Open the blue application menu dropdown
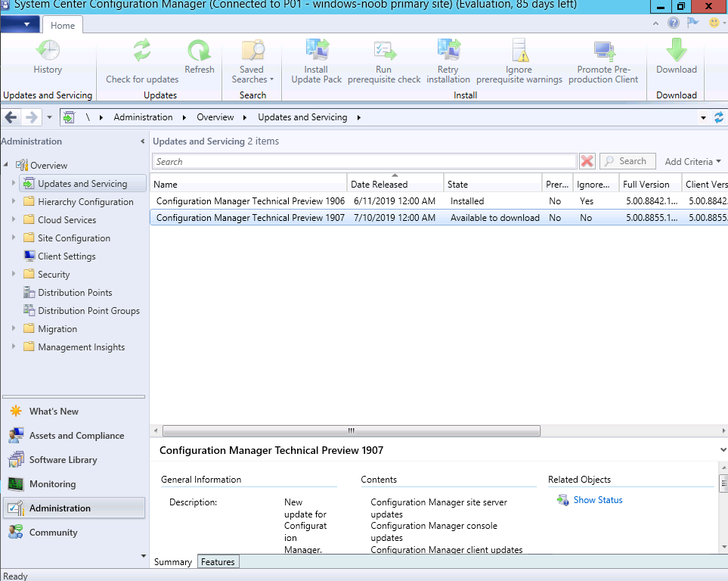Screen dimensions: 728x581 (20, 24)
